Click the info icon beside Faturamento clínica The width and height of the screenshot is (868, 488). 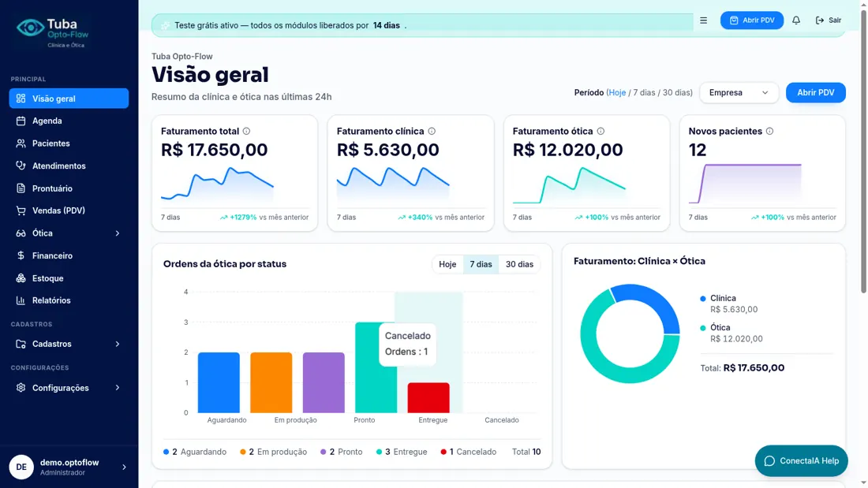432,131
